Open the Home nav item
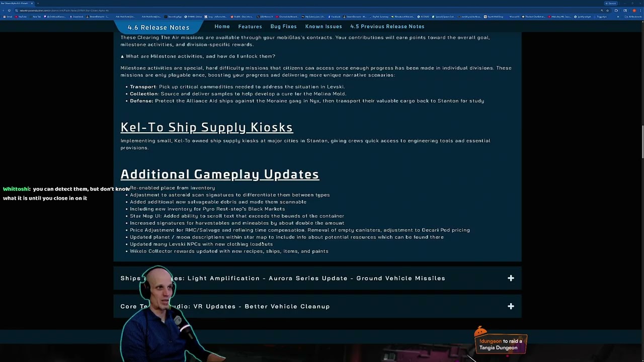644x362 pixels. click(222, 26)
